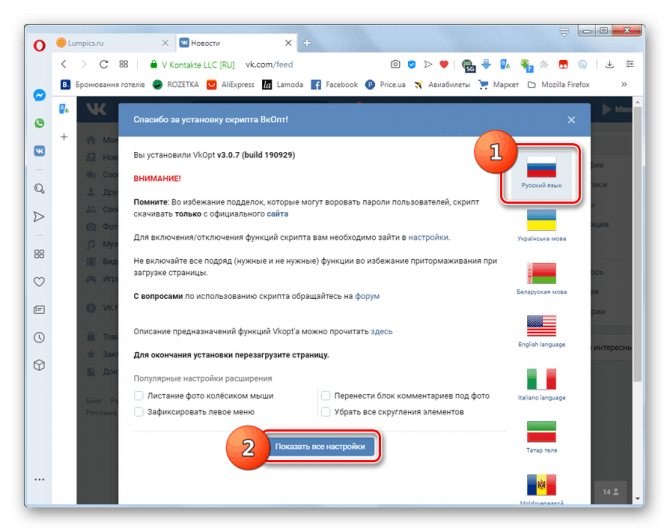Open the ROZETKA bookmark
Viewport: 670px width, 532px height.
click(x=176, y=85)
